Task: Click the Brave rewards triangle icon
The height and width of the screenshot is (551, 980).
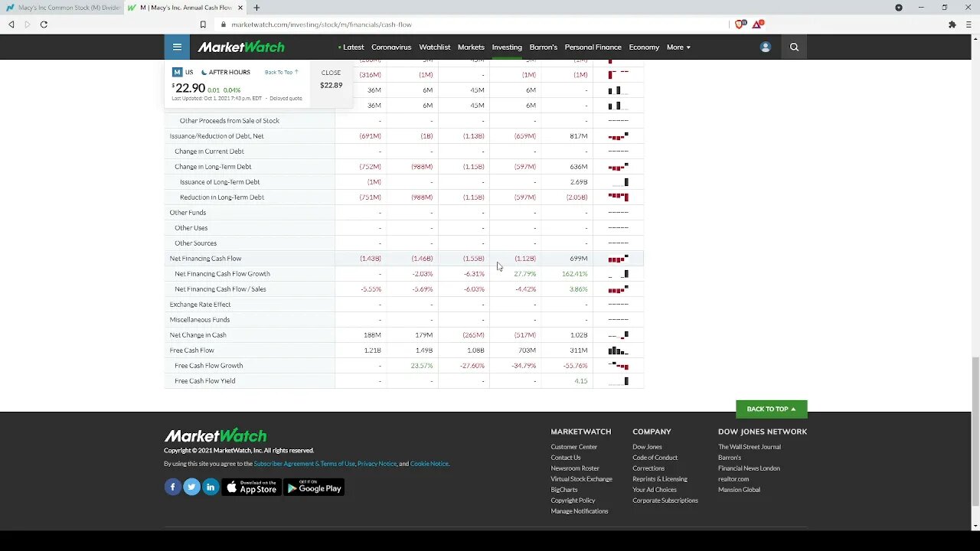Action: [757, 24]
